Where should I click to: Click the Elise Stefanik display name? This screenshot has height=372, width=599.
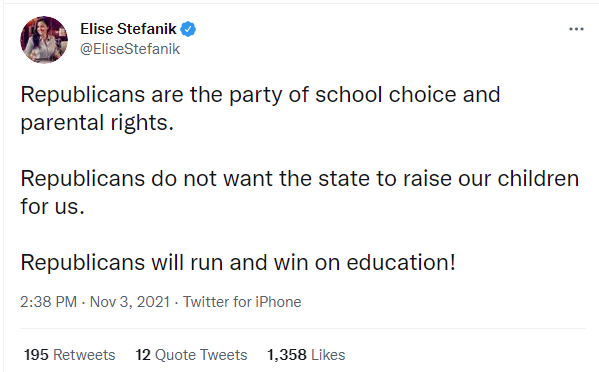(128, 29)
